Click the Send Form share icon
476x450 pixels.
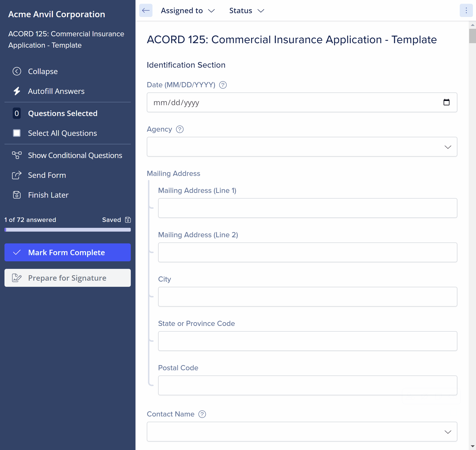[x=17, y=175]
